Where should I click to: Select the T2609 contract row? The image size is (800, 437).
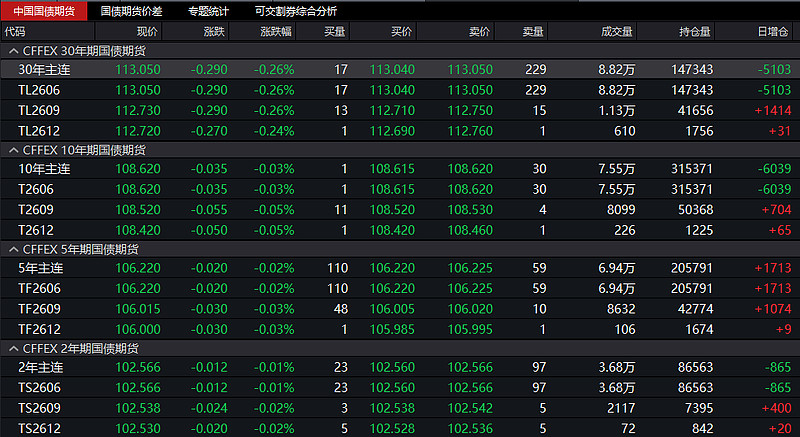[x=400, y=210]
